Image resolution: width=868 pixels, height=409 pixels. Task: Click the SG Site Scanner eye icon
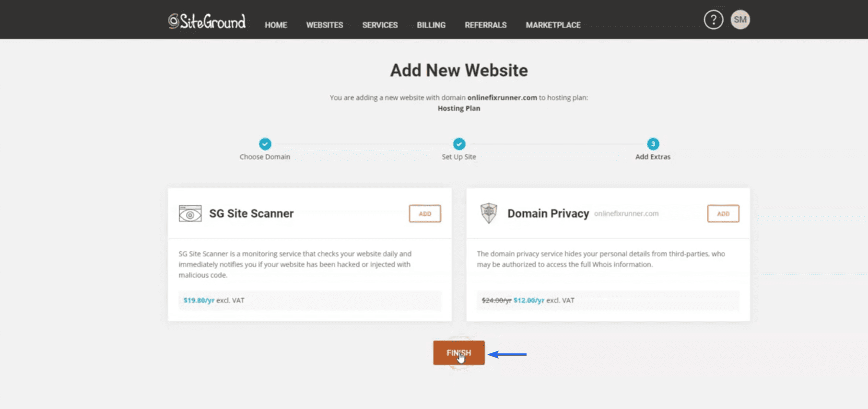click(x=190, y=213)
